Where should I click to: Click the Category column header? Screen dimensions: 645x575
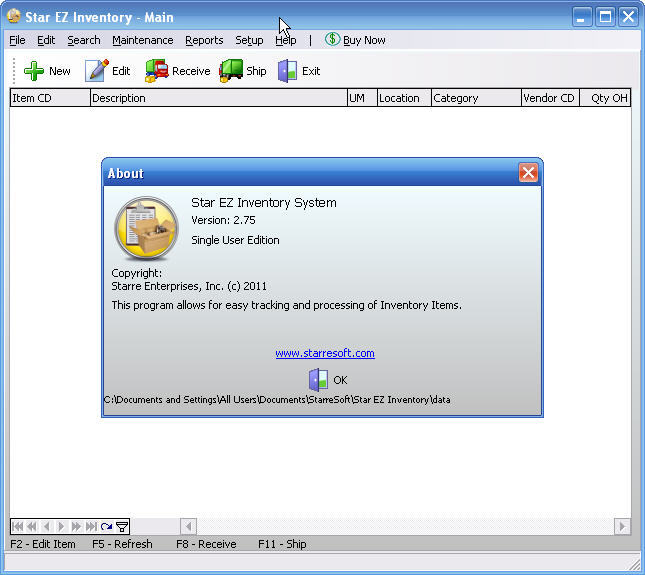476,98
